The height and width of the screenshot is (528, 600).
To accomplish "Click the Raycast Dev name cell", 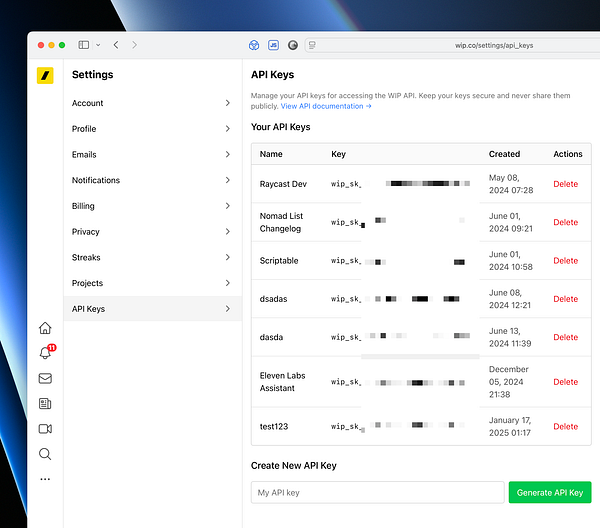I will tap(283, 184).
